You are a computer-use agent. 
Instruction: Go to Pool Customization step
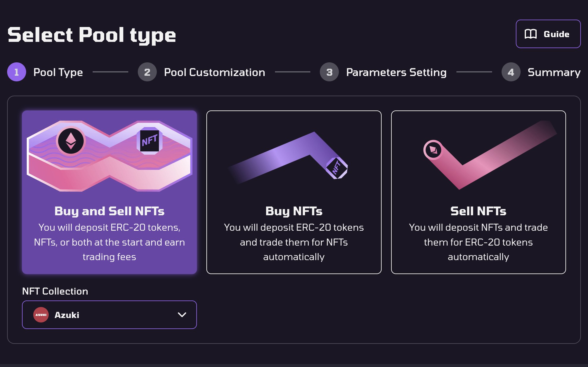pyautogui.click(x=214, y=72)
